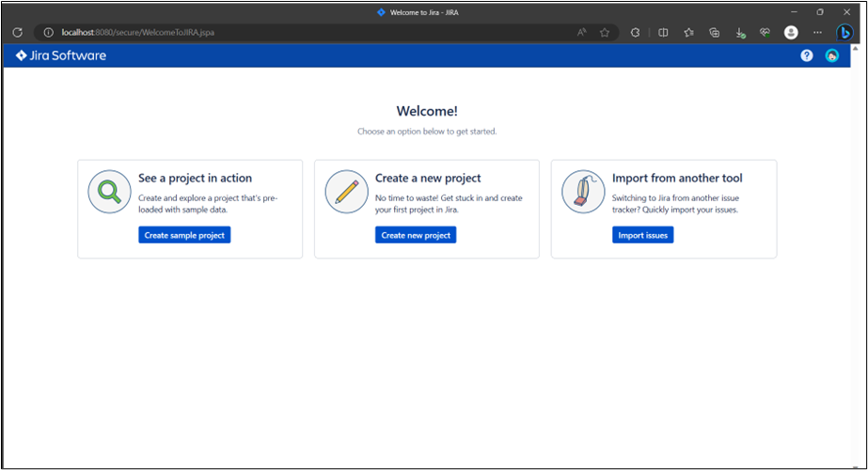This screenshot has width=868, height=470.
Task: Click 'Choose an option below to get started.' text
Action: 427,132
